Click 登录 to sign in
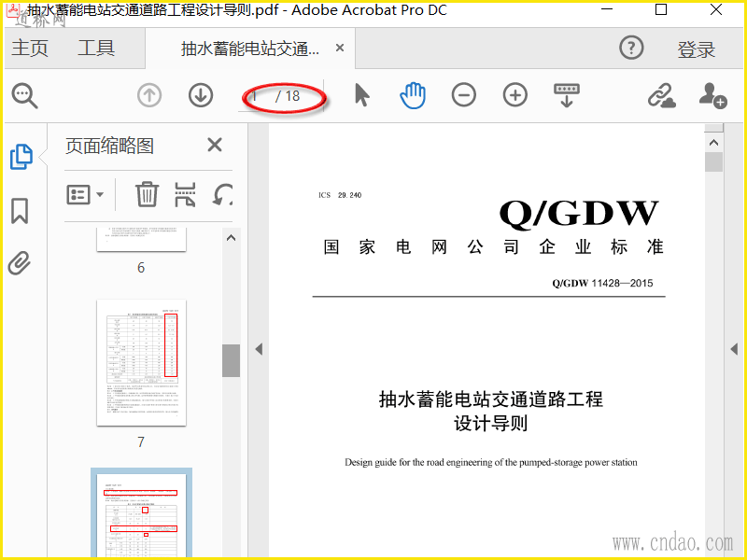This screenshot has width=747, height=560. click(x=696, y=49)
